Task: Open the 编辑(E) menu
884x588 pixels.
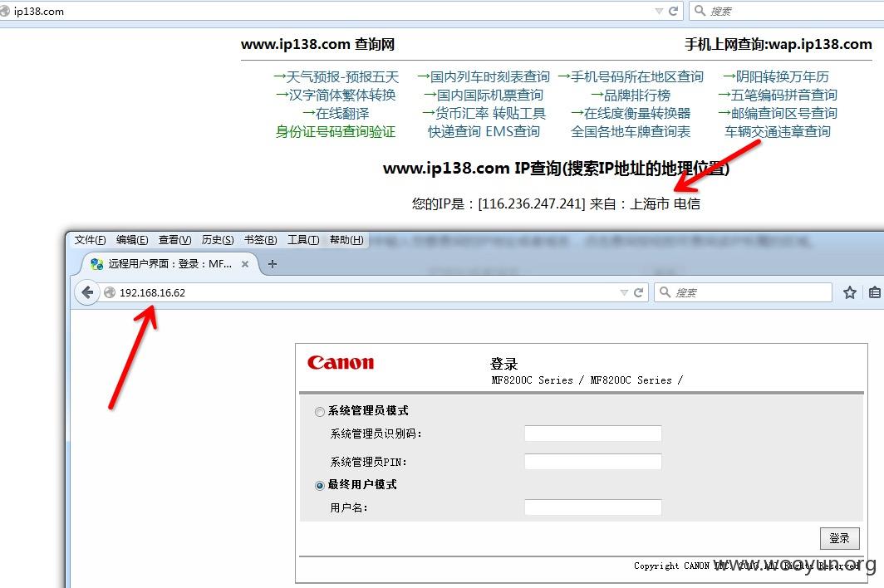Action: coord(132,239)
